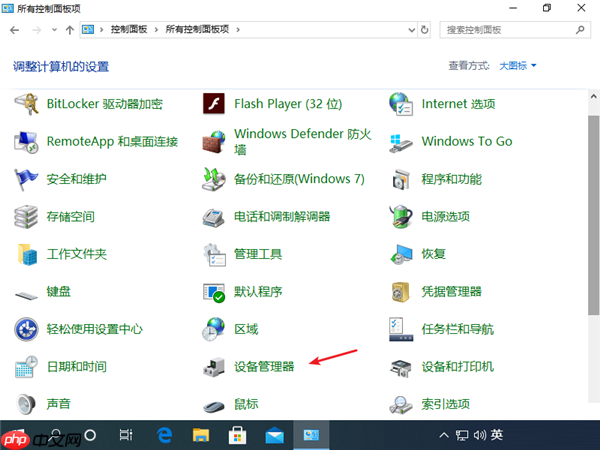
Task: Open the 键盘 text link
Action: [x=59, y=292]
